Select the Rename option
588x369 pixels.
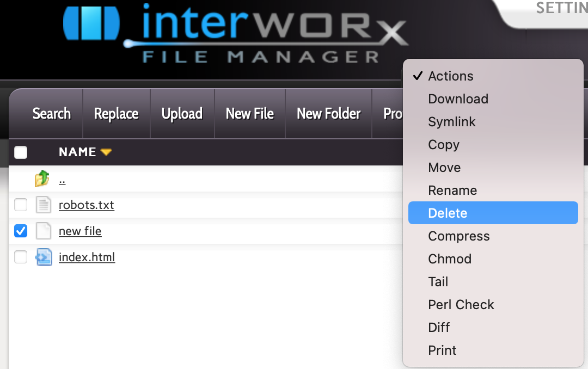[x=452, y=190]
